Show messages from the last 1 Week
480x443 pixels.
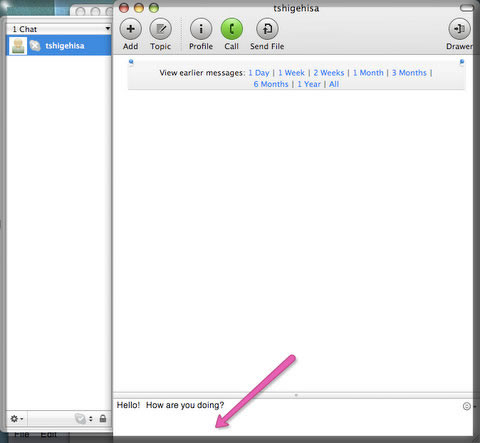pyautogui.click(x=291, y=73)
